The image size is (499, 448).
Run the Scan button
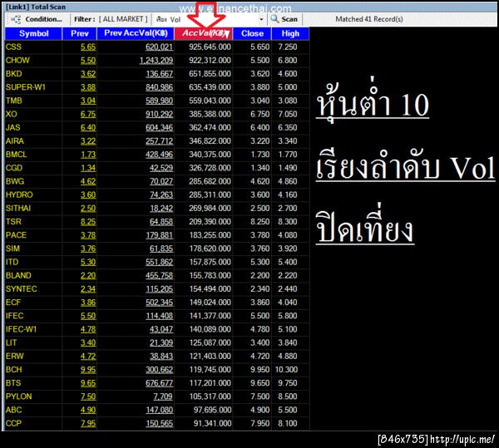click(284, 19)
